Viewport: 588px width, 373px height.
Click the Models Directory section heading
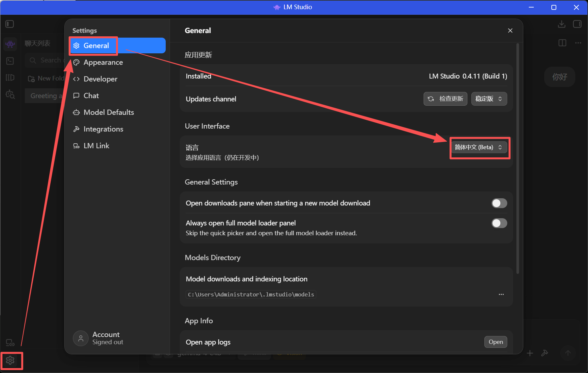point(212,258)
